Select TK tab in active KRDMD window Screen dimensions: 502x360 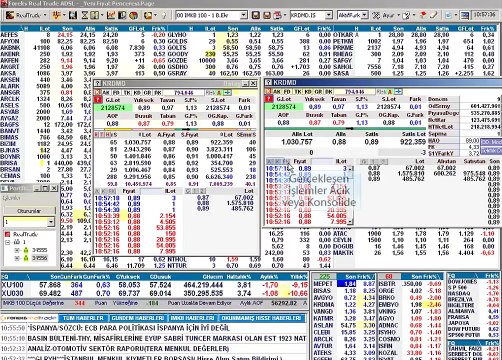pyautogui.click(x=298, y=91)
